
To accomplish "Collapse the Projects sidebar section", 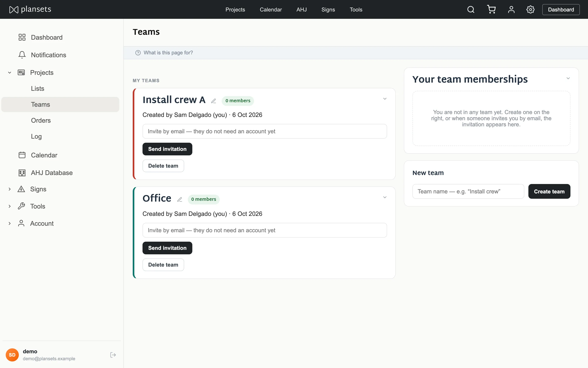I will point(9,73).
